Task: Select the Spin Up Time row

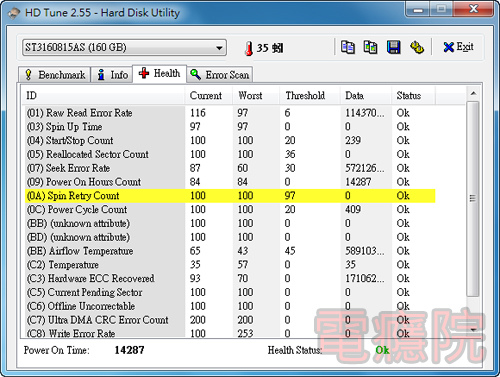Action: click(230, 127)
